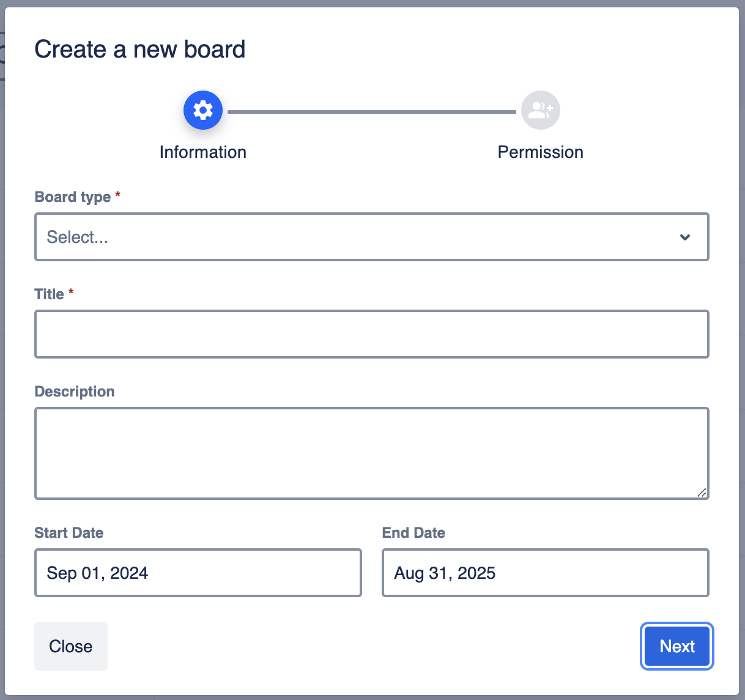This screenshot has width=745, height=700.
Task: Grab the Description textarea resize handle
Action: pos(702,492)
